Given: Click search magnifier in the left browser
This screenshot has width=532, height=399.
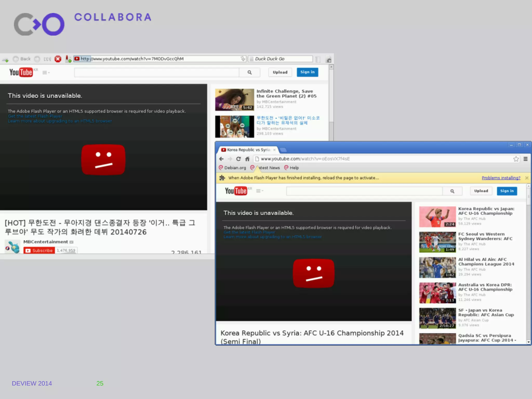Looking at the screenshot, I should (x=249, y=72).
